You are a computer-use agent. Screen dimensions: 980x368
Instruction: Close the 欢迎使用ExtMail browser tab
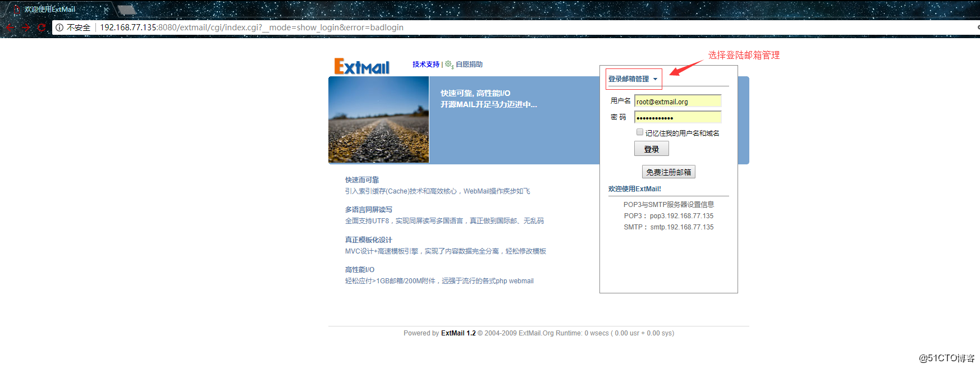[106, 10]
